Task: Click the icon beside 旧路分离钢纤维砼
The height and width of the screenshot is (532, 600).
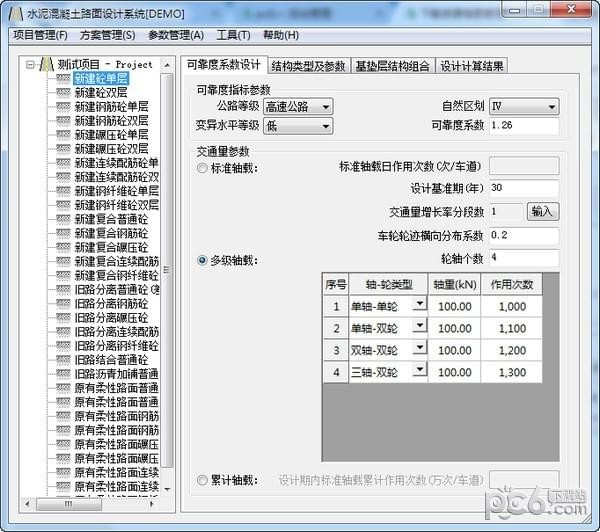Action: pyautogui.click(x=63, y=346)
